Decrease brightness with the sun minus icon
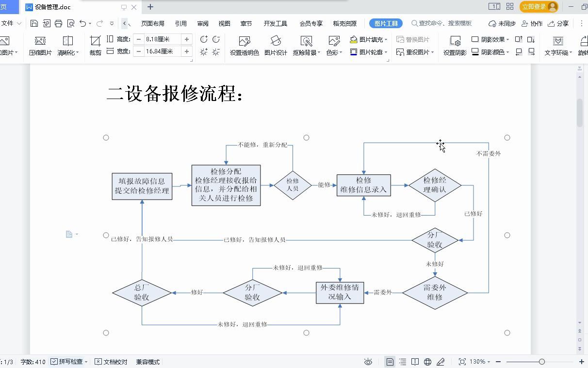The height and width of the screenshot is (368, 588). coord(216,51)
